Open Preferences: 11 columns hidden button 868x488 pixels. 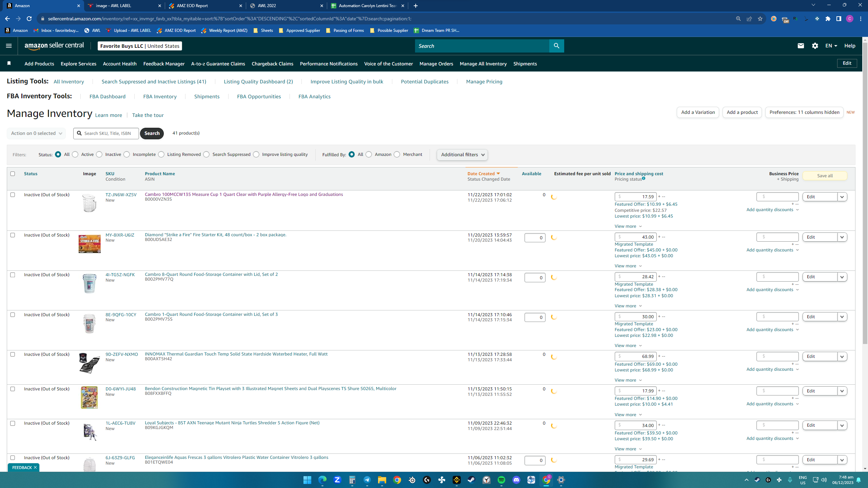pyautogui.click(x=804, y=112)
